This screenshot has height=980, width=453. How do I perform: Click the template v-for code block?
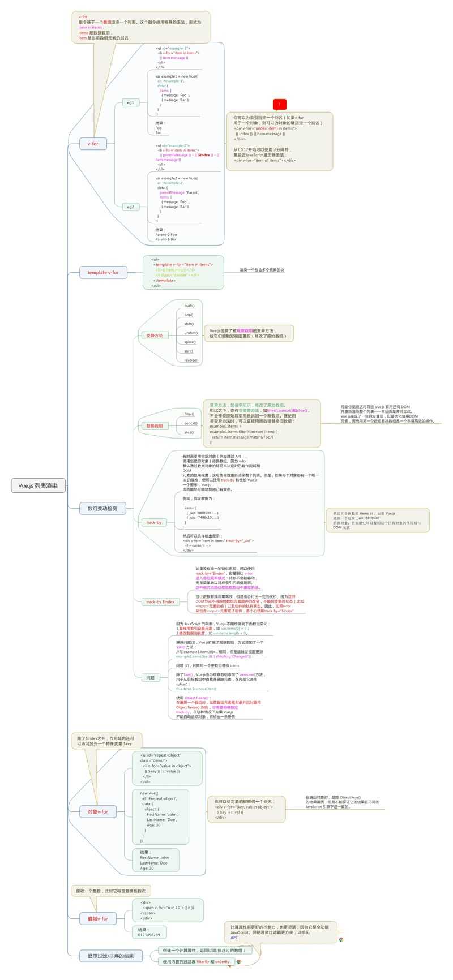(x=183, y=272)
